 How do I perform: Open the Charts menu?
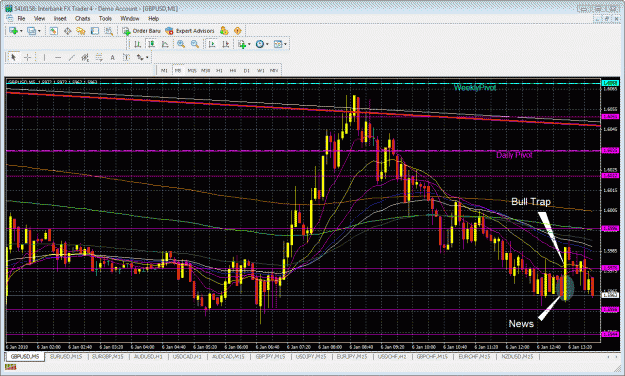click(x=83, y=18)
